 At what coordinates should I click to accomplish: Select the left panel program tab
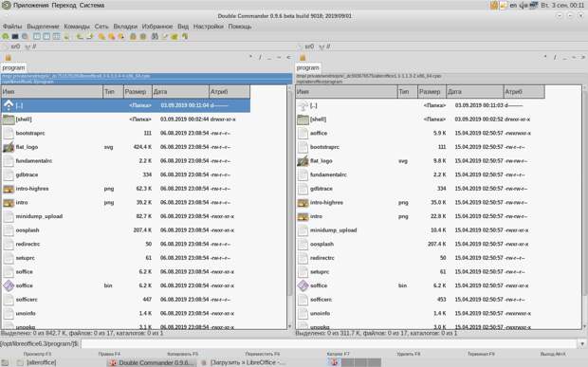[14, 67]
